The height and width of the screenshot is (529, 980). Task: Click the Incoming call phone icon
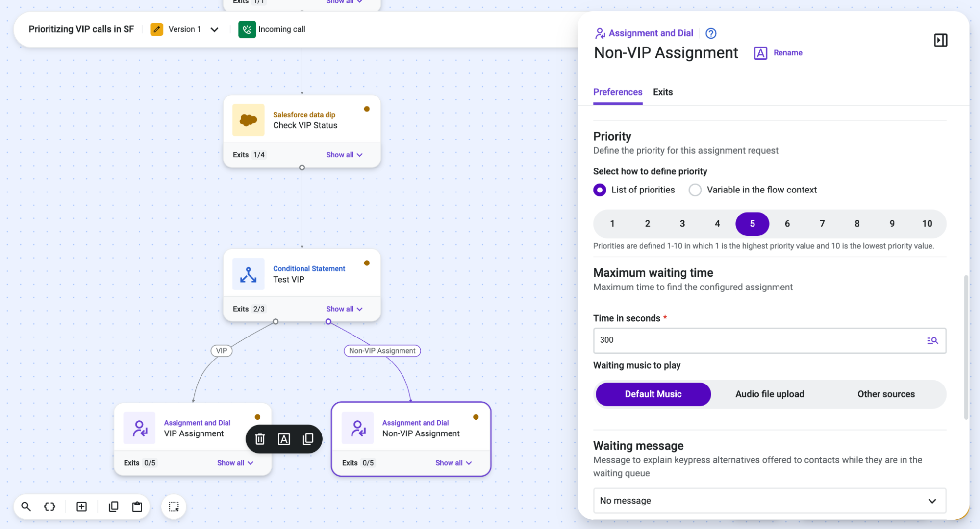coord(247,29)
